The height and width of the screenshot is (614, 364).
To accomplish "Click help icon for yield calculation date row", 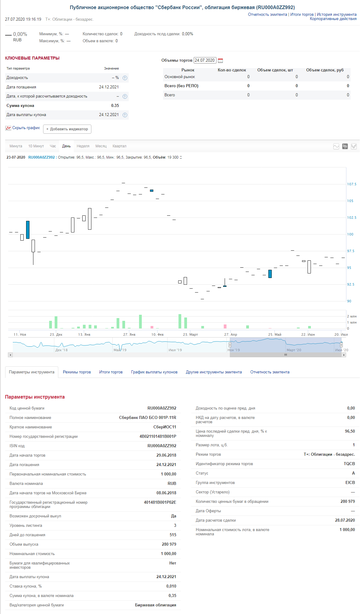I will tap(125, 97).
